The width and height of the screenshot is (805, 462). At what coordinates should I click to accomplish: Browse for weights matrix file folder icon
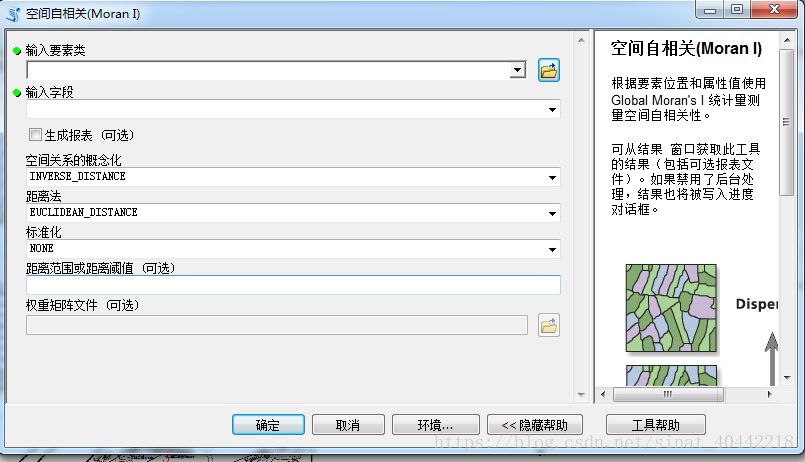click(548, 325)
